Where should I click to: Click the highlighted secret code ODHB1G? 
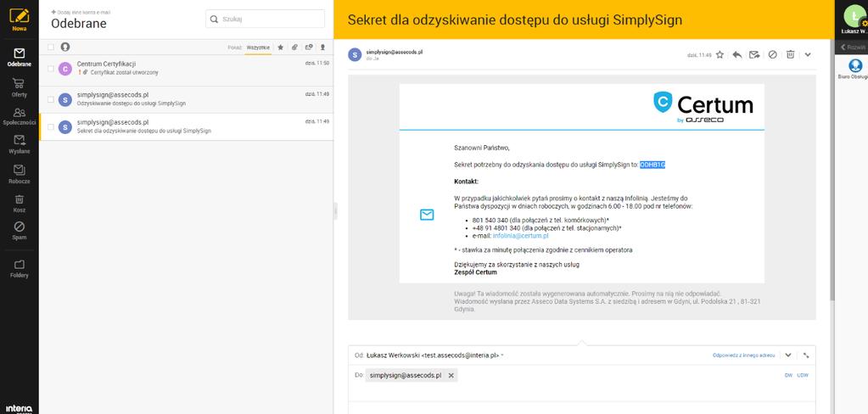pyautogui.click(x=652, y=165)
